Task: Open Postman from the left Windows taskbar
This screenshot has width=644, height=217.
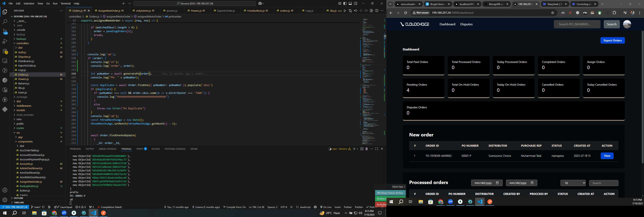Action: pyautogui.click(x=103, y=213)
